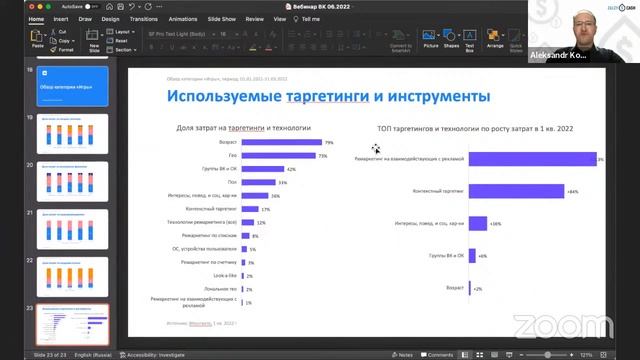
Task: Zoom in with the plus button
Action: pos(571,355)
